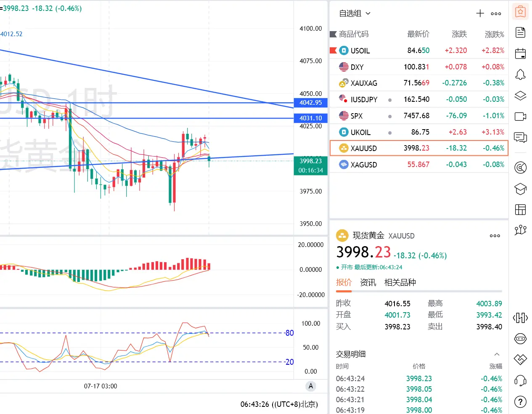Select IUSDJPY row in watchlist
This screenshot has height=414, width=532.
(x=419, y=99)
